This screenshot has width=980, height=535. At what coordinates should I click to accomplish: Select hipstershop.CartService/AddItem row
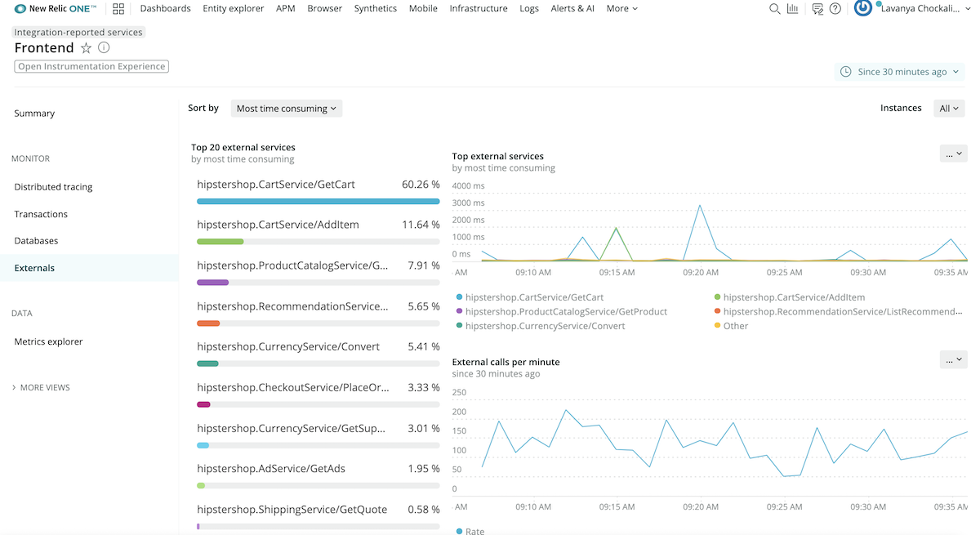tap(318, 231)
